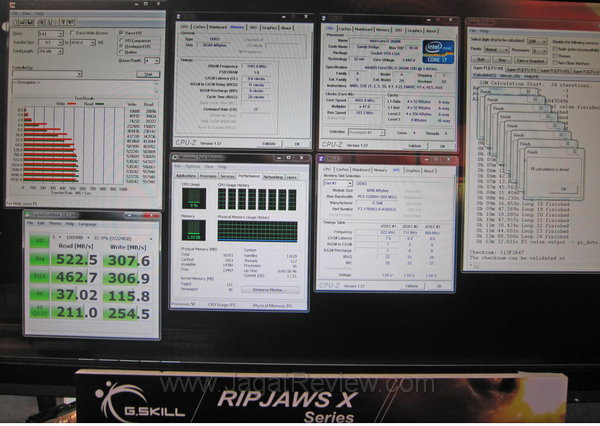Click the Help question-mark icon in ATTO toolbar
Viewport: 600px width, 426px height.
64,22
